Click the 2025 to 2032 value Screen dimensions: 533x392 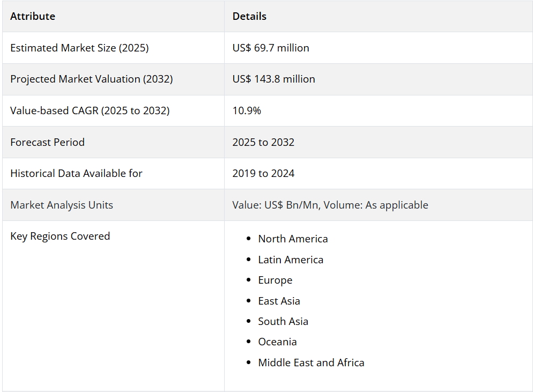click(263, 142)
